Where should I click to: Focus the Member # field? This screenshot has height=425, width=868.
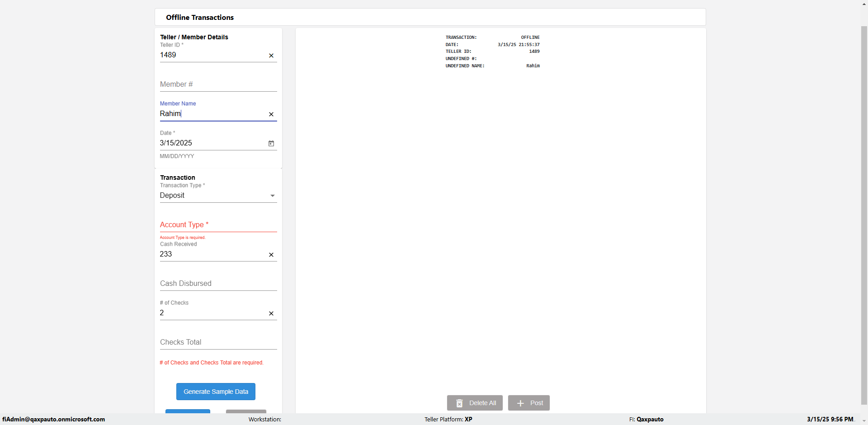coord(218,84)
